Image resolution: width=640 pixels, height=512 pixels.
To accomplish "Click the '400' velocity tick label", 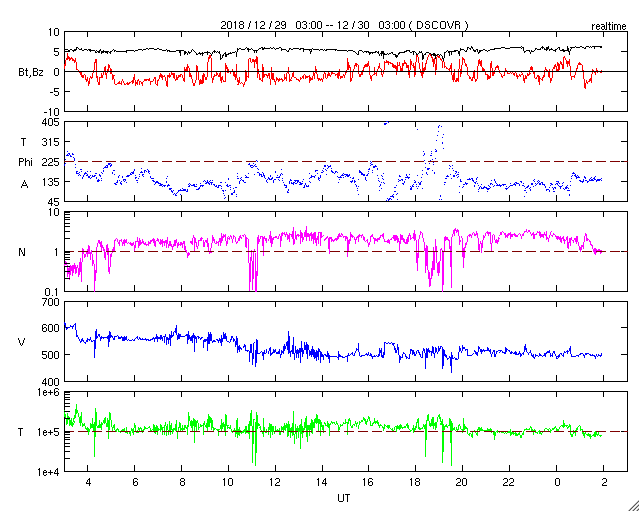I will tap(51, 382).
